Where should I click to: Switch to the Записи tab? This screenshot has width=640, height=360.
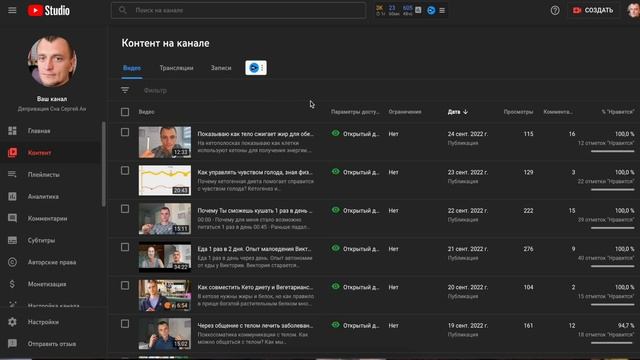[x=221, y=68]
